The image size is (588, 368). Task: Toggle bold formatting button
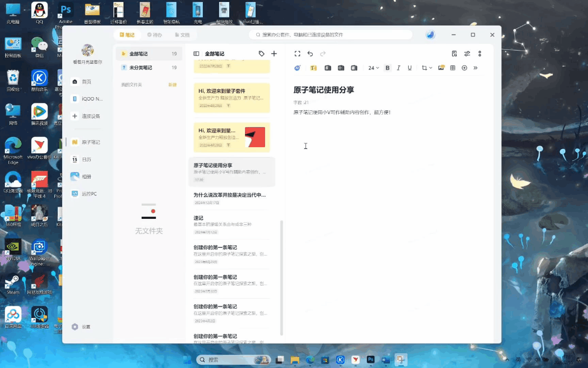coord(388,68)
